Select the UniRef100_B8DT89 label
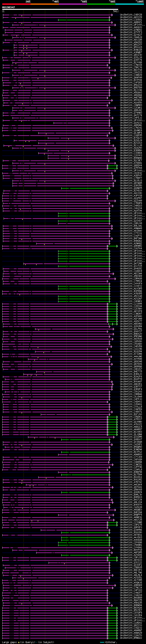Viewport: 146px width, 644px height. (131, 87)
